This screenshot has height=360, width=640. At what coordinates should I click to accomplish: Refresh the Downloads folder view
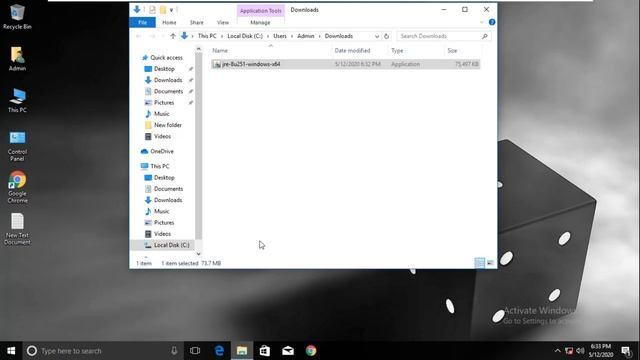coord(387,36)
